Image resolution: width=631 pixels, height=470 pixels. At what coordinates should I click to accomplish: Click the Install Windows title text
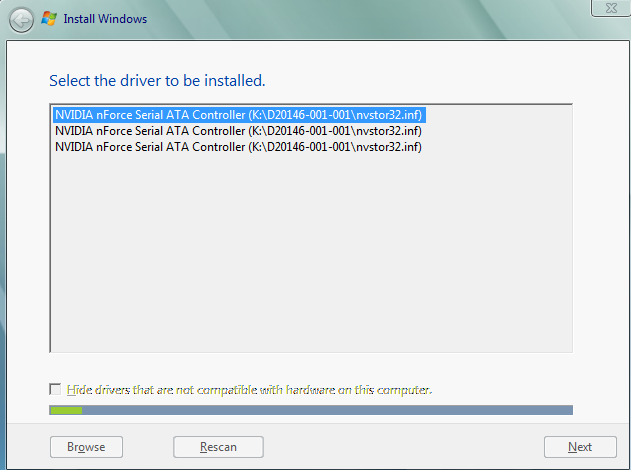tap(105, 19)
